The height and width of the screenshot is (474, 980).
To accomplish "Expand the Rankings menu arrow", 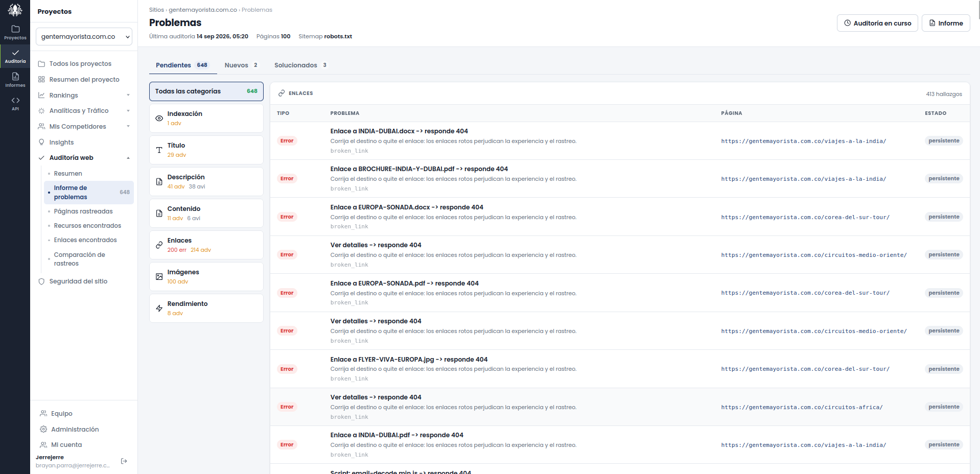I will 128,96.
